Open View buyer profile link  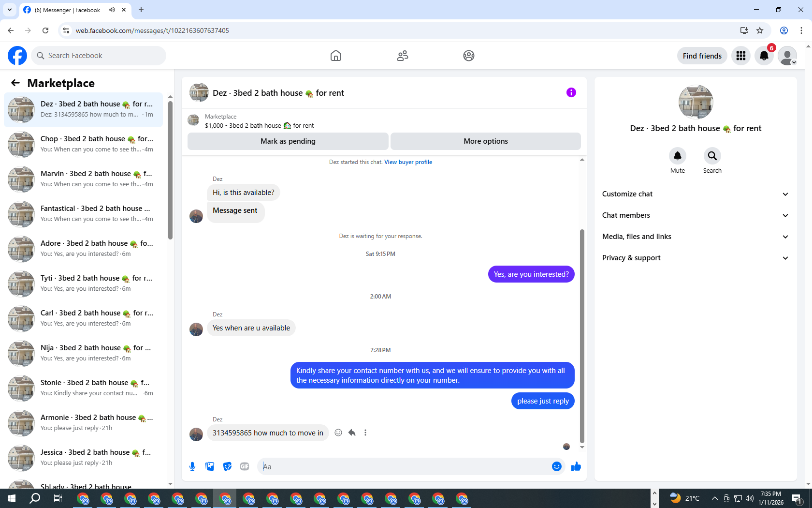tap(408, 162)
